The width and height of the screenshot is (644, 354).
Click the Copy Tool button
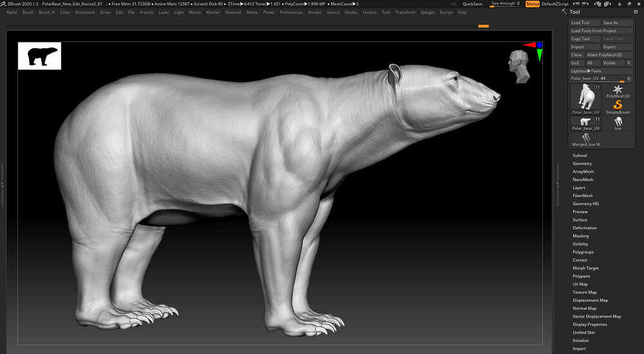[x=585, y=39]
